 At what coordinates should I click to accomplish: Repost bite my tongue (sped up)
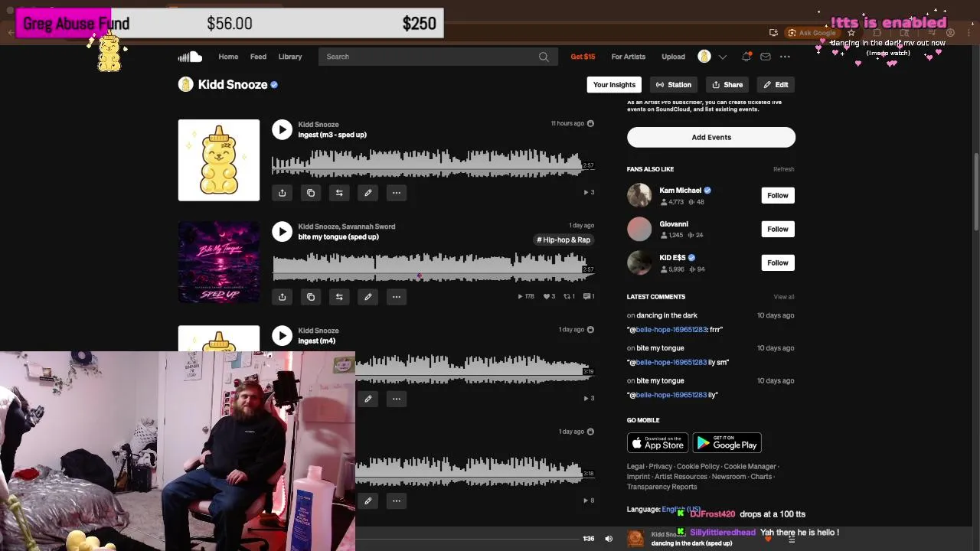click(x=339, y=297)
